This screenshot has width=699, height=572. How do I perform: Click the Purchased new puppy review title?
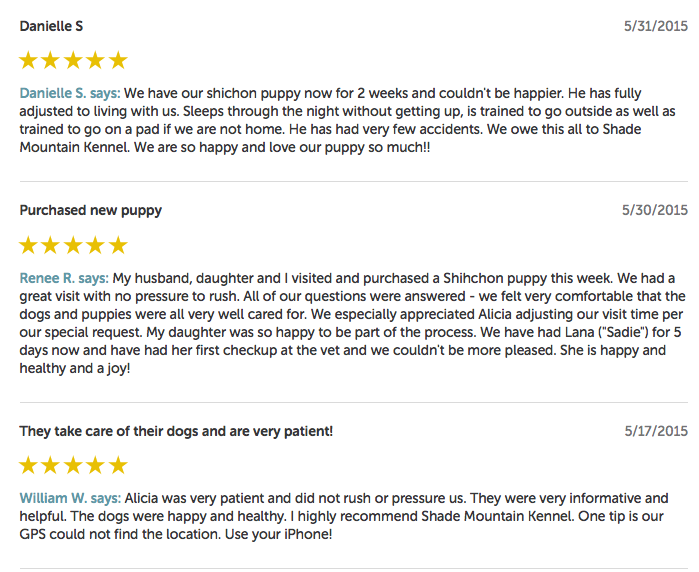click(90, 210)
